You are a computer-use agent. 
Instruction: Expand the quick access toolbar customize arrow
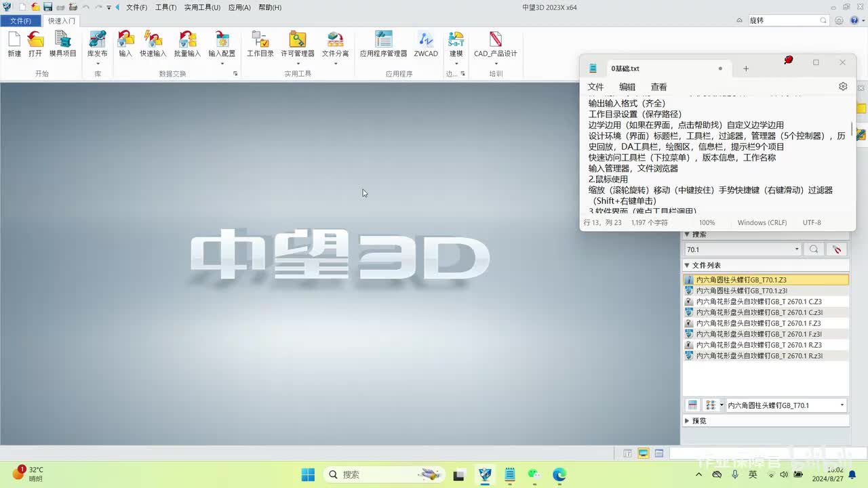108,7
